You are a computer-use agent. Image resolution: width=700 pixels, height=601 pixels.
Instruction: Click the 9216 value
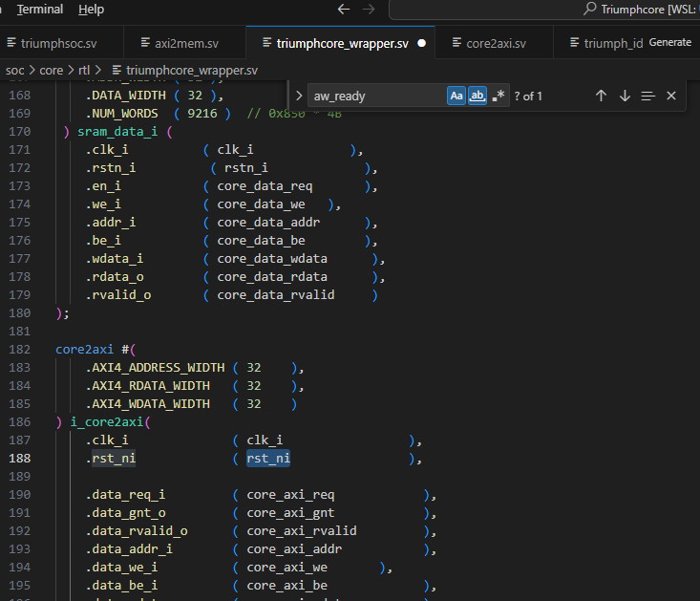point(202,114)
